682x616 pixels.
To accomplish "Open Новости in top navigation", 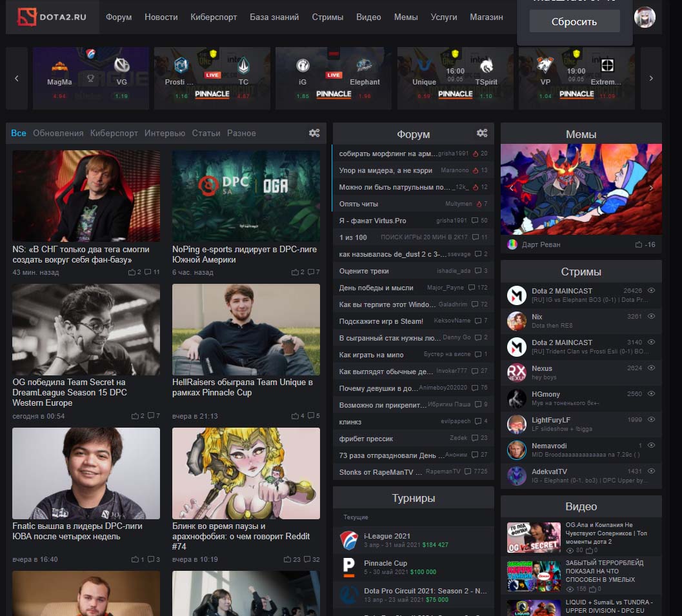I will click(161, 17).
